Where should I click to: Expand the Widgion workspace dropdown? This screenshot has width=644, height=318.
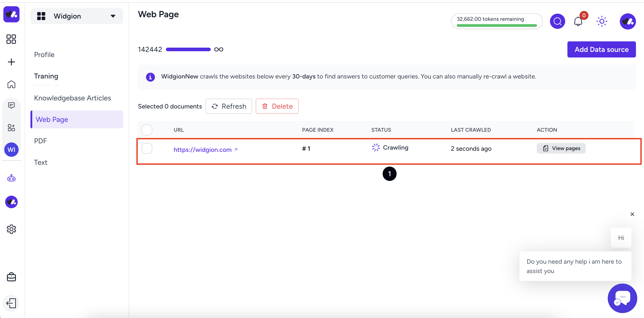(77, 16)
